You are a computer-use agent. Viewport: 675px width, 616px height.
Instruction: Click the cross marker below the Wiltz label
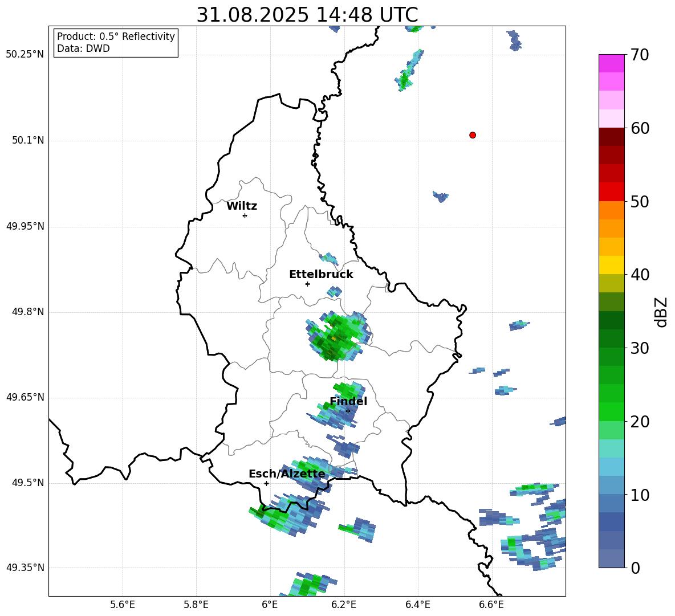245,215
